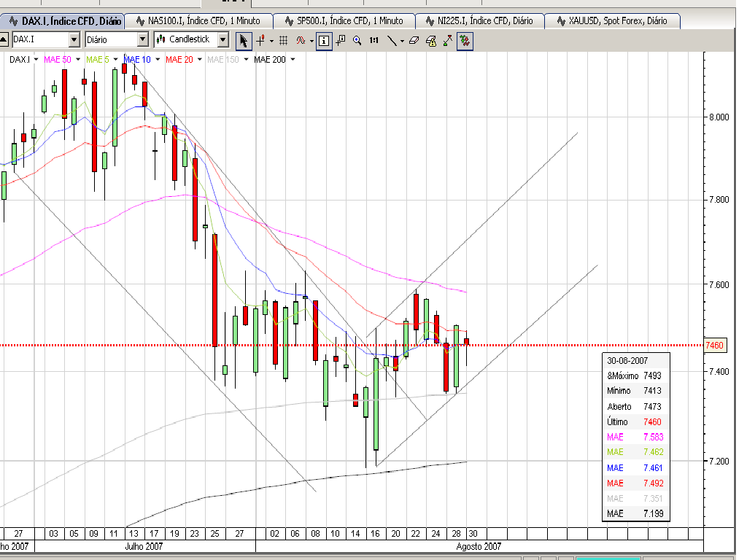Viewport: 747px width, 560px height.
Task: Click the Mínimo 7413 row
Action: pyautogui.click(x=635, y=391)
